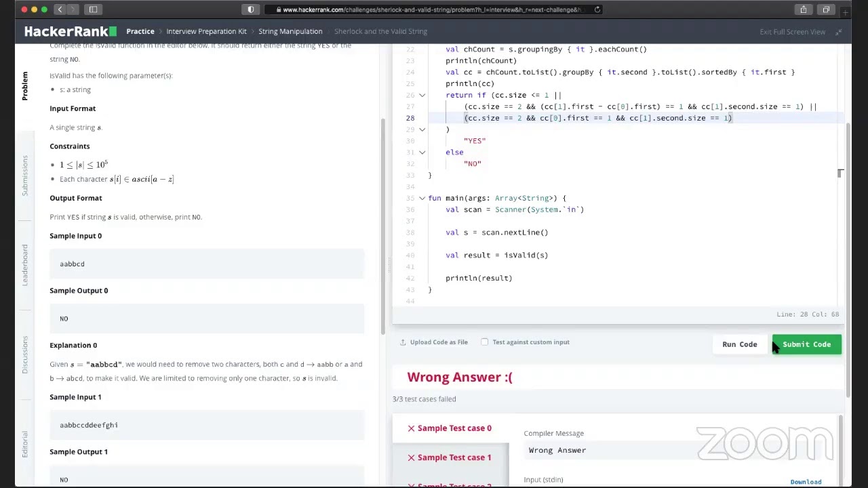Open the Submissions side tab

24,176
